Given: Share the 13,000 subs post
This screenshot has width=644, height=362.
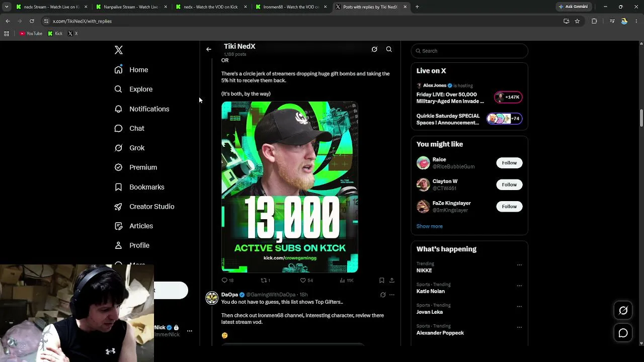Looking at the screenshot, I should pyautogui.click(x=392, y=281).
